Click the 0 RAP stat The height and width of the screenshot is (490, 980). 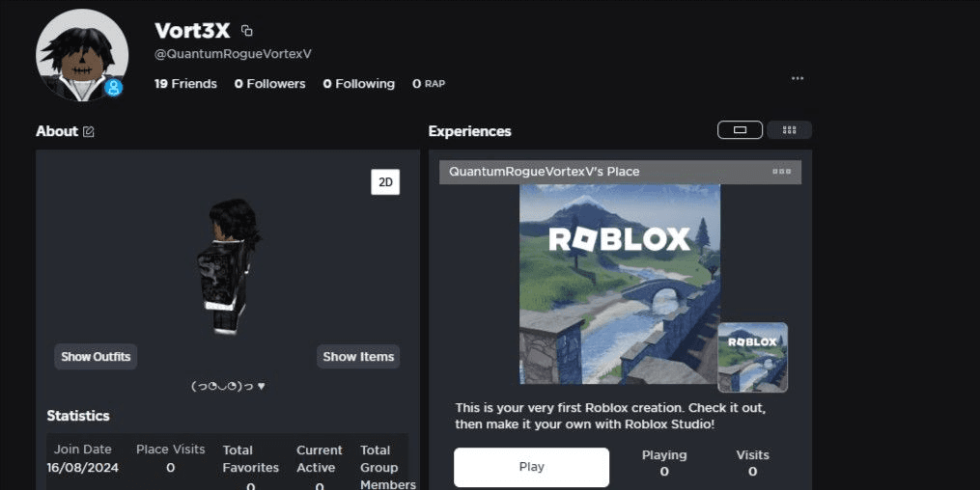[x=429, y=84]
